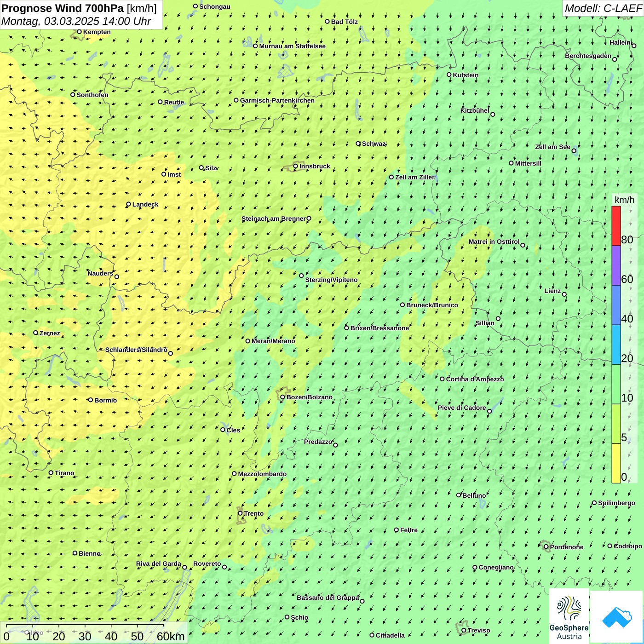
Task: Click the 'Bruneck/Brunico' label
Action: (x=432, y=305)
